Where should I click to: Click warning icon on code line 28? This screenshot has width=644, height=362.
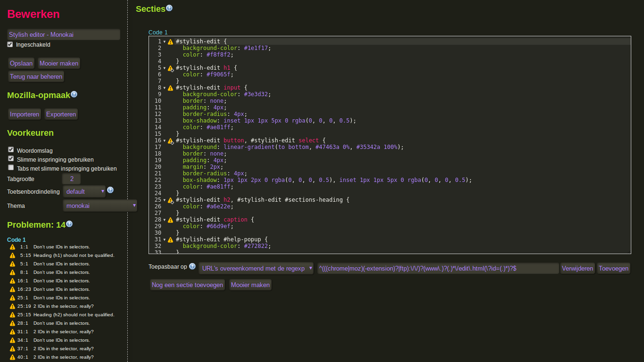tap(170, 220)
